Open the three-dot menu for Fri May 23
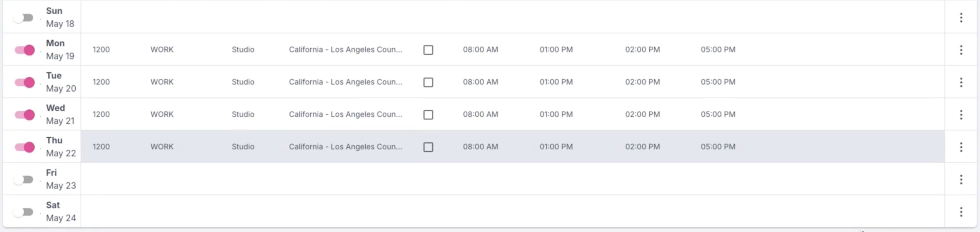 [961, 179]
